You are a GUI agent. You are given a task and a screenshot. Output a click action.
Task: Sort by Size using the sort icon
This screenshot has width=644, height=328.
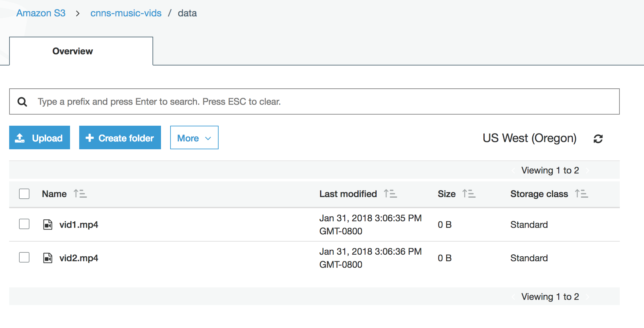[x=469, y=194]
